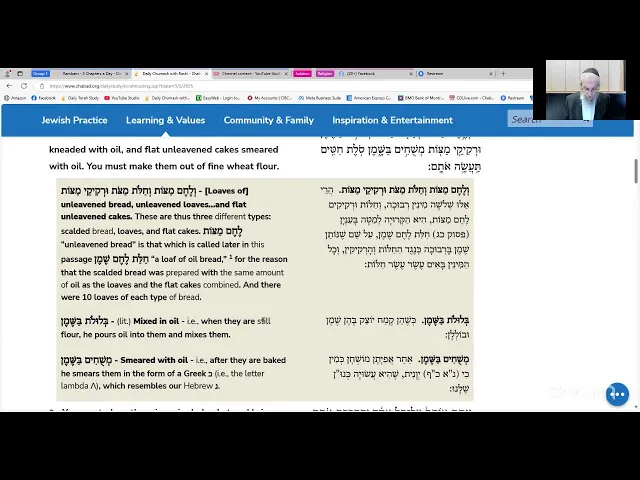Image resolution: width=640 pixels, height=480 pixels.
Task: Click the presenter webcam thumbnail
Action: 586,90
